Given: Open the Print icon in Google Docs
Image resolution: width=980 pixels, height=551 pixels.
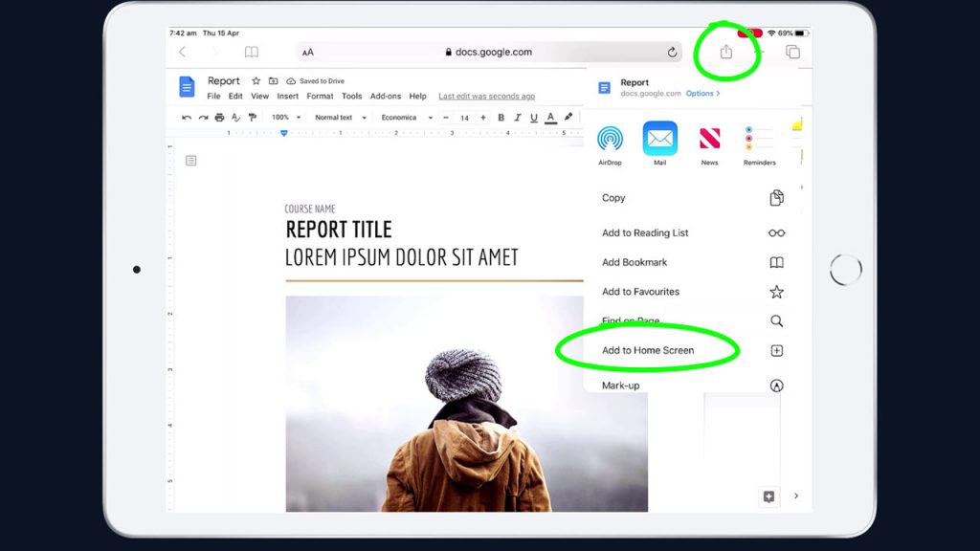Looking at the screenshot, I should coord(218,117).
